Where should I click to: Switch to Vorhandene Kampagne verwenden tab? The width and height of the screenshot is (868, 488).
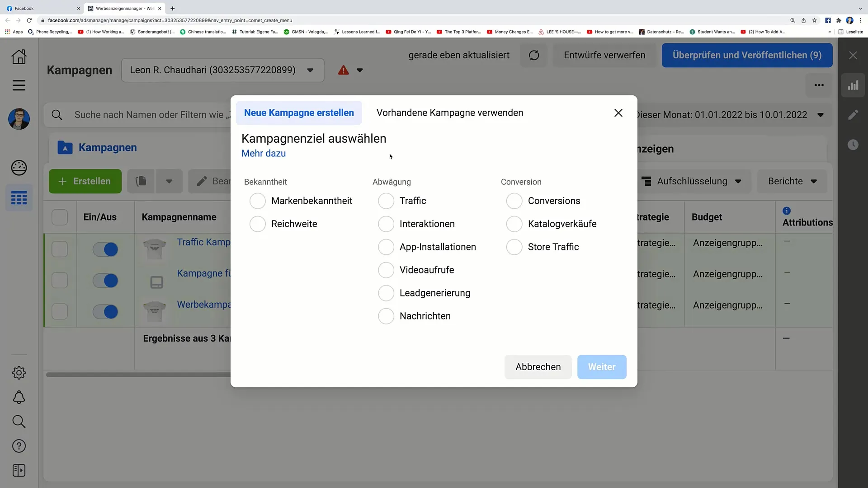[449, 113]
